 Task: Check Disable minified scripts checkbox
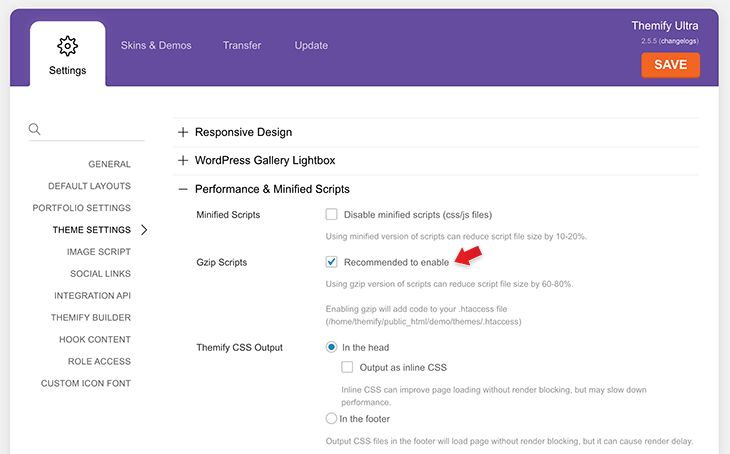pyautogui.click(x=331, y=214)
